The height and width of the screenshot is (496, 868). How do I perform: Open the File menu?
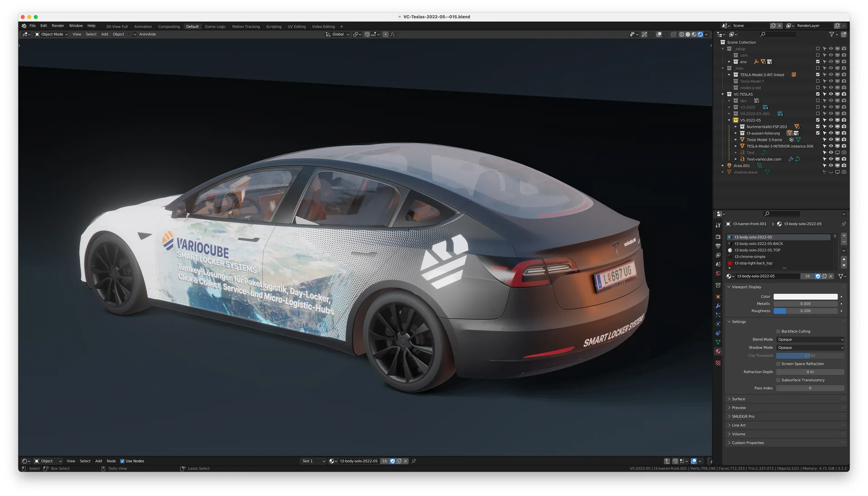[x=33, y=26]
